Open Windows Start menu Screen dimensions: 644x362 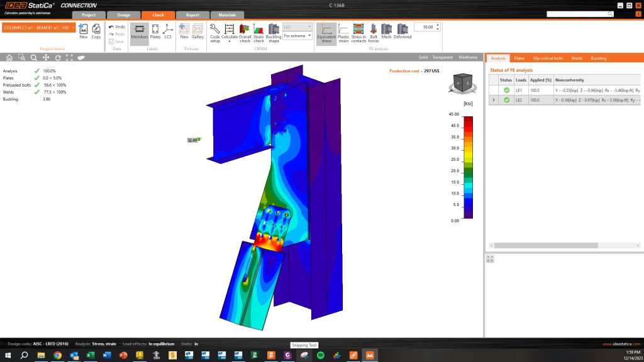point(8,355)
